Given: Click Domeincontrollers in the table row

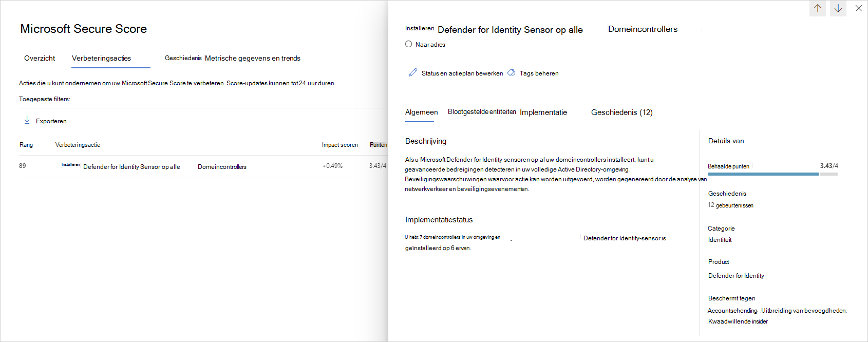Looking at the screenshot, I should (222, 167).
